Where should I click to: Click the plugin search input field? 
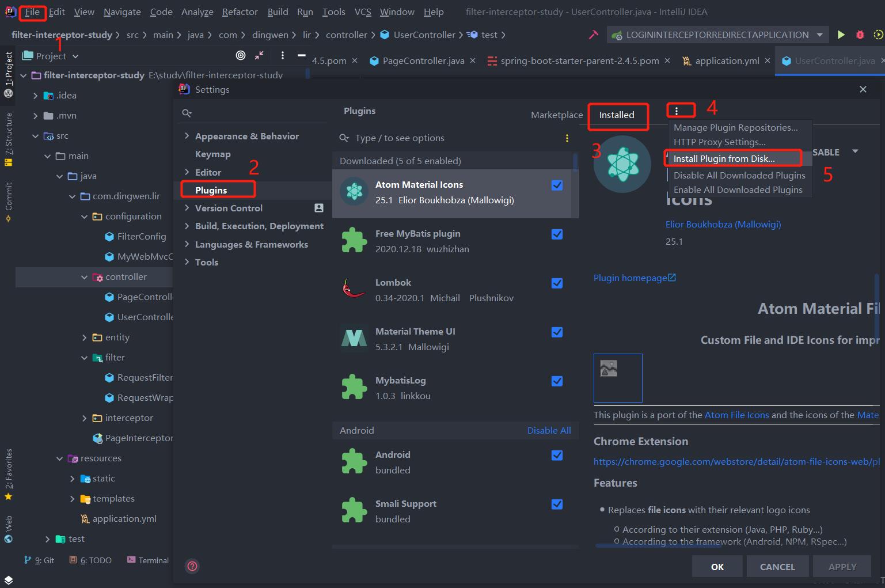coord(449,138)
